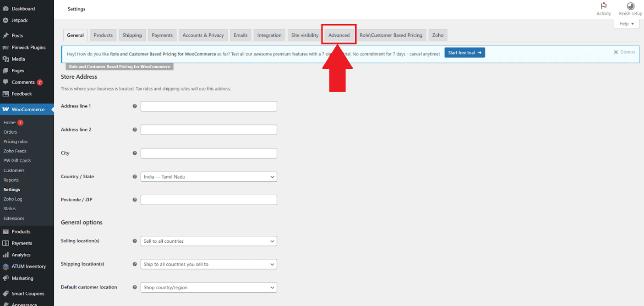The image size is (644, 306).
Task: Open Default customer location dropdown
Action: (x=208, y=287)
